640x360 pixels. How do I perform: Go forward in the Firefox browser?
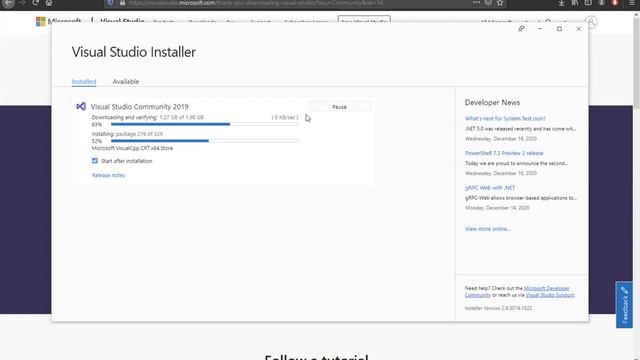22,3
